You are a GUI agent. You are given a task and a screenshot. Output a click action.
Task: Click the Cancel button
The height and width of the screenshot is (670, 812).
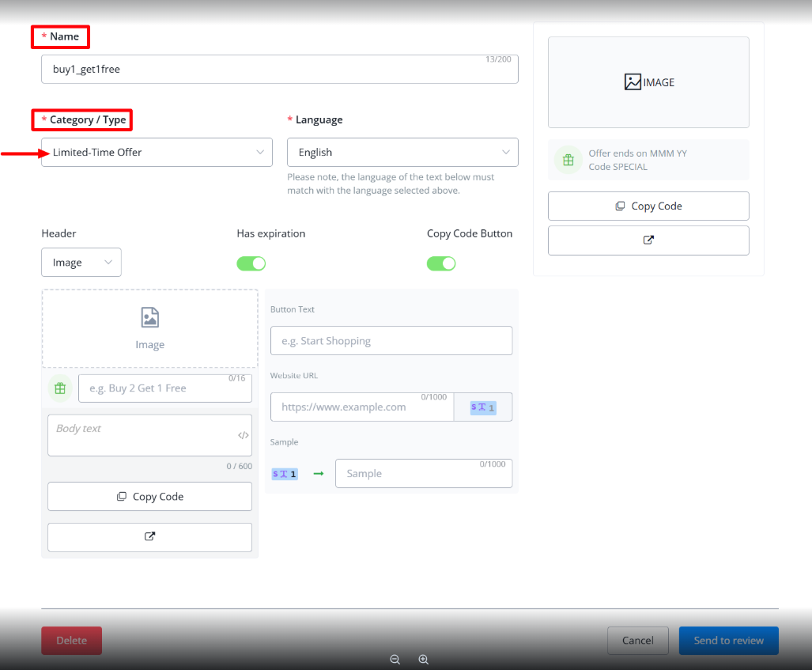click(x=637, y=641)
